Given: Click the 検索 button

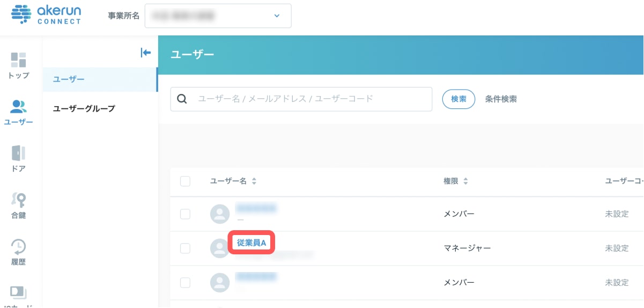Looking at the screenshot, I should pyautogui.click(x=458, y=99).
